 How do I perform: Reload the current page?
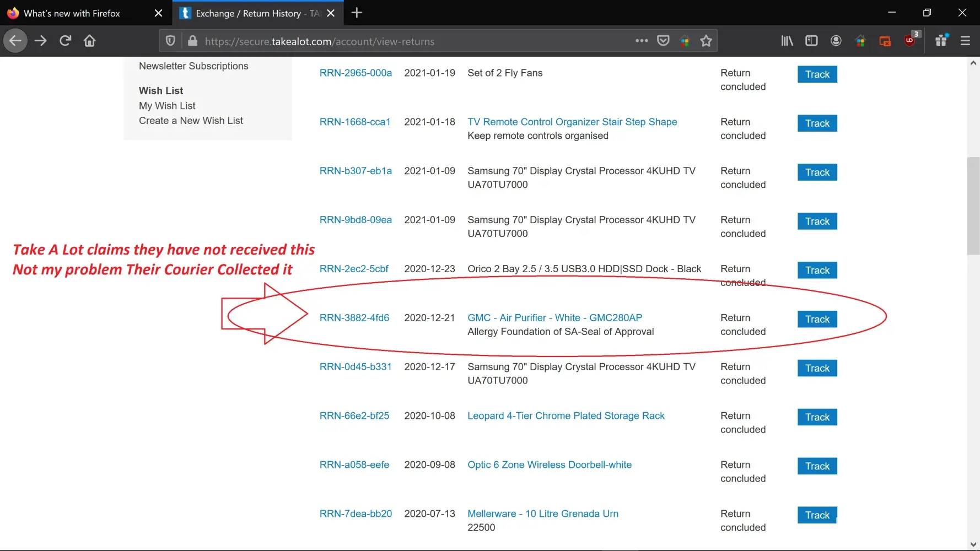(x=65, y=41)
